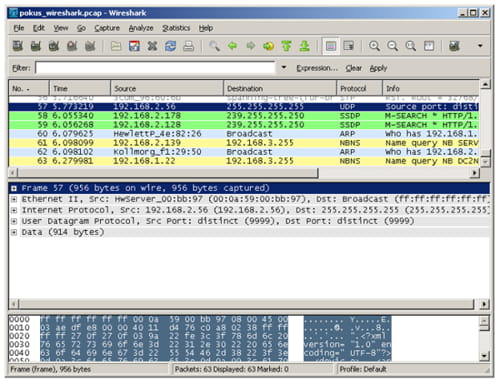Open the Statistics menu

coord(176,28)
